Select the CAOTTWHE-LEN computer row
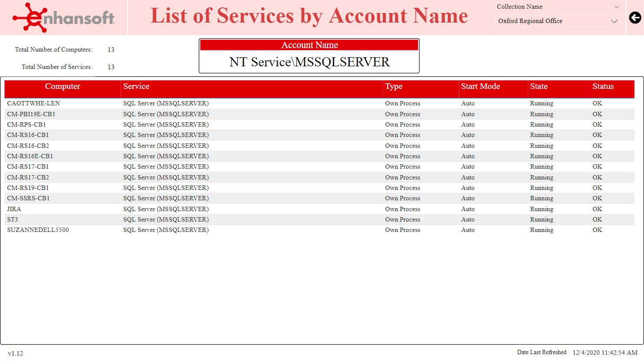Screen dimensions: 644x362 (x=33, y=103)
